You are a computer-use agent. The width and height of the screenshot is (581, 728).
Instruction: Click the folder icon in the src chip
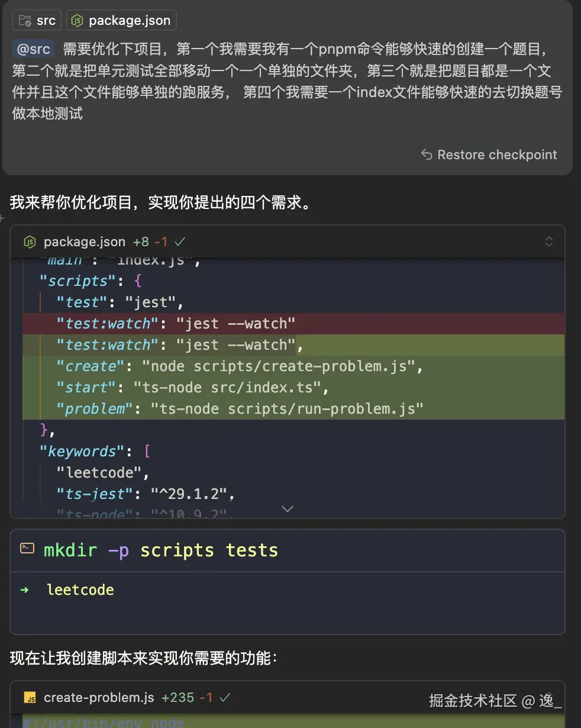tap(25, 21)
